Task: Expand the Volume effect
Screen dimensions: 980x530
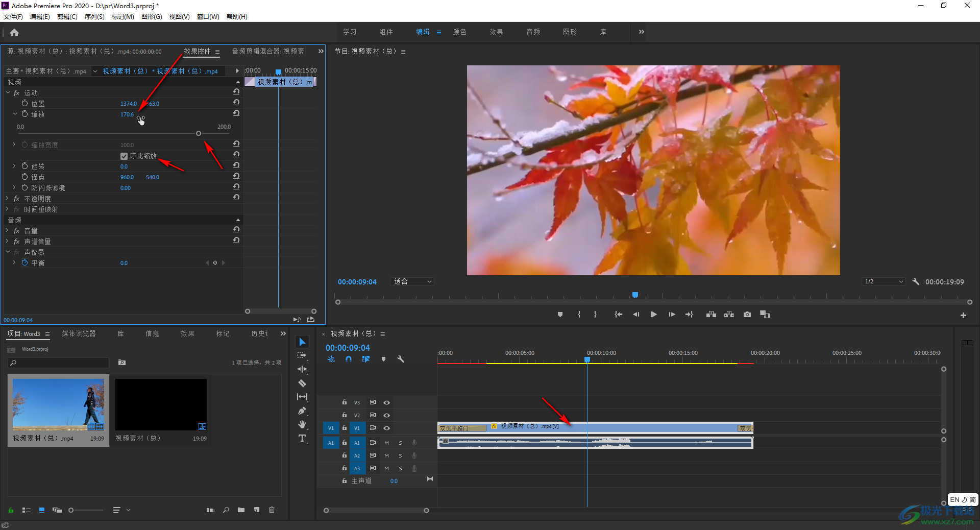Action: 7,230
